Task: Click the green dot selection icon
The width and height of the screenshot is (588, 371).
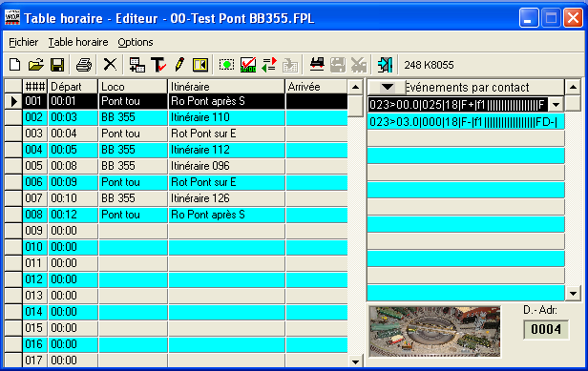Action: click(x=226, y=65)
